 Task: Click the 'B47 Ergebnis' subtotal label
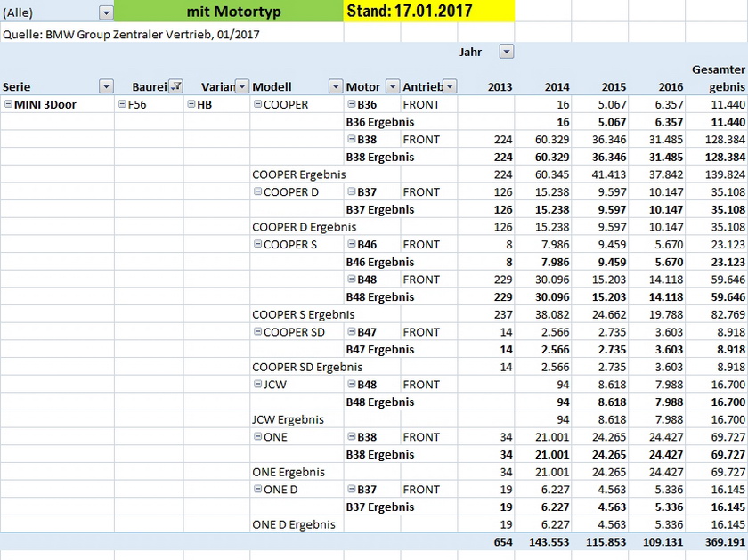pos(380,350)
